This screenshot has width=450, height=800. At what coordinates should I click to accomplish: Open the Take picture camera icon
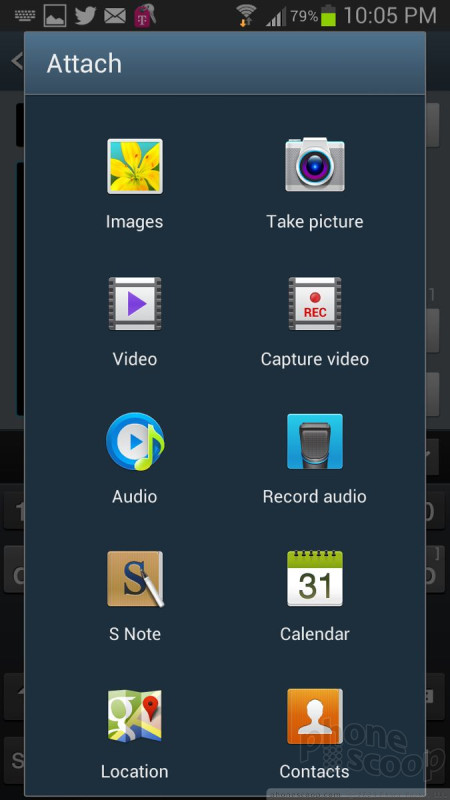(315, 165)
